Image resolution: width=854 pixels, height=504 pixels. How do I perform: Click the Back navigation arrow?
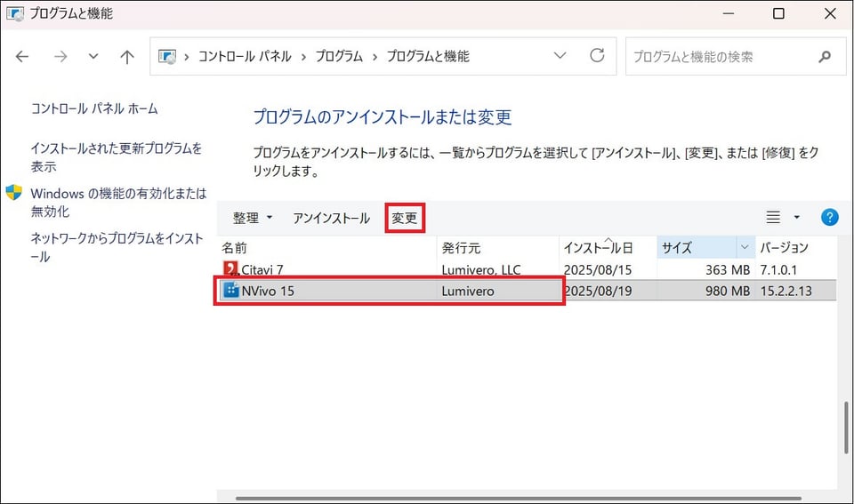[22, 56]
